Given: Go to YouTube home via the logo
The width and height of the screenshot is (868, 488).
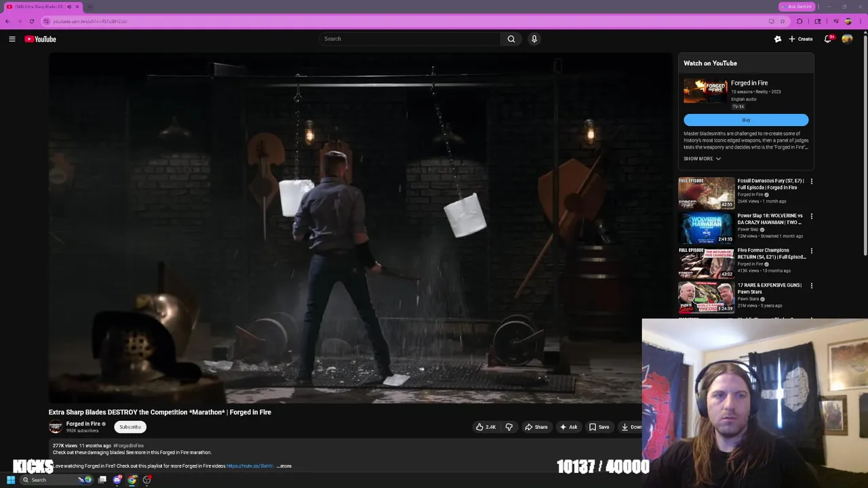Looking at the screenshot, I should (40, 39).
